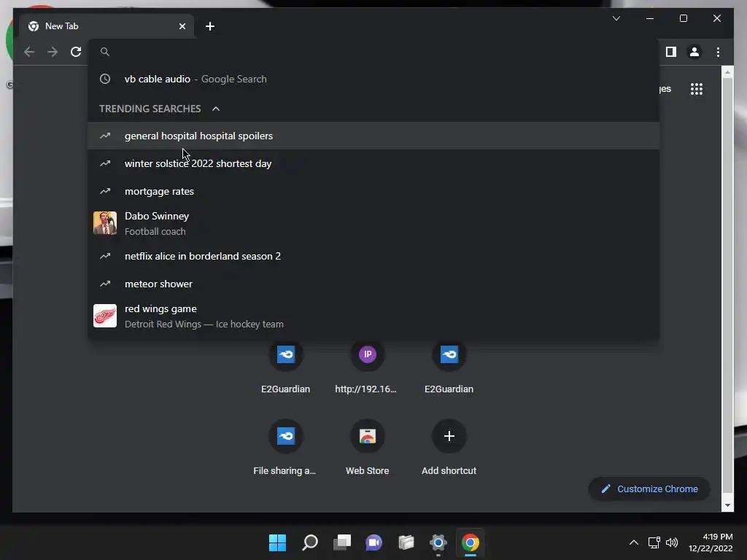Open the Web Store shortcut
Viewport: 747px width, 560px height.
pyautogui.click(x=367, y=448)
